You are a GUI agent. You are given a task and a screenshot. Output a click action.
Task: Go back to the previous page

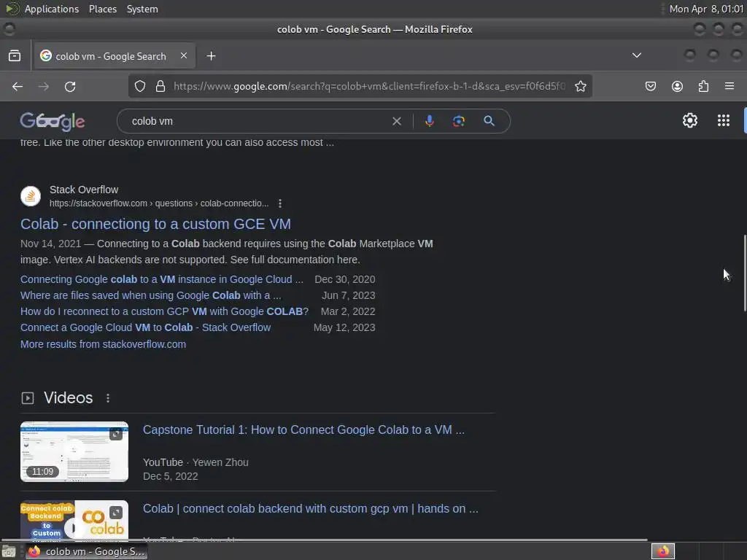point(18,86)
